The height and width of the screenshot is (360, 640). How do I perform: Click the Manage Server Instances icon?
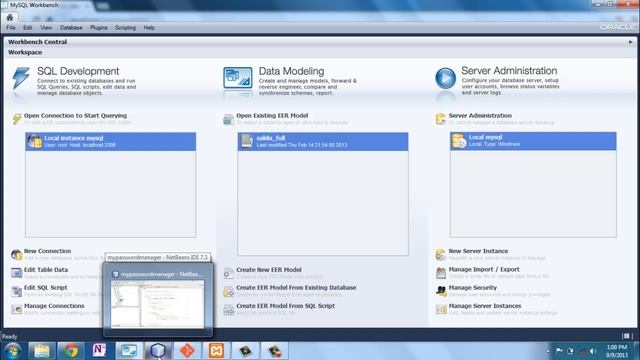[x=441, y=309]
